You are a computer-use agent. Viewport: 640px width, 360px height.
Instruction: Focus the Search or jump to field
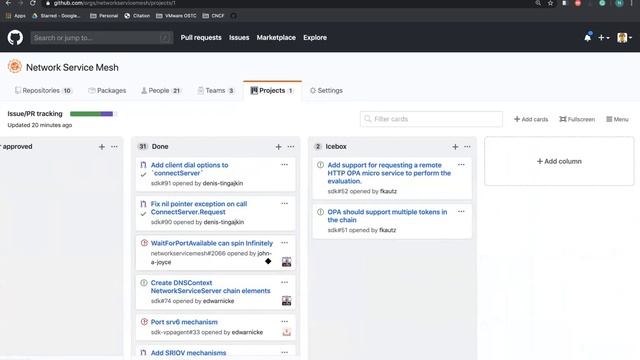point(101,38)
